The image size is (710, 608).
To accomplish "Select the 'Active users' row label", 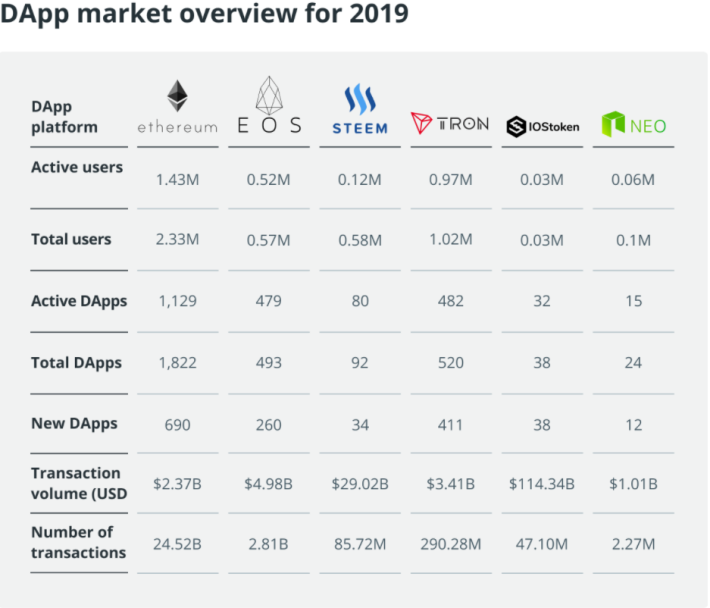I will pos(77,167).
